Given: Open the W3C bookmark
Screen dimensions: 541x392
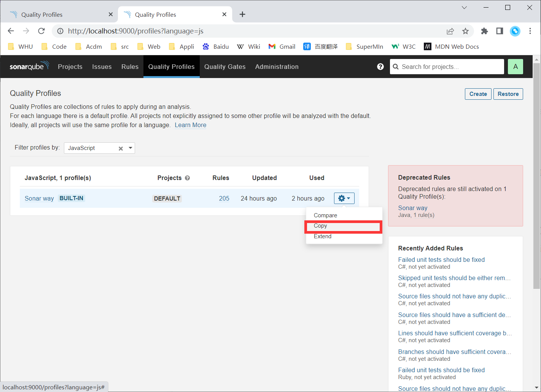Looking at the screenshot, I should click(404, 46).
